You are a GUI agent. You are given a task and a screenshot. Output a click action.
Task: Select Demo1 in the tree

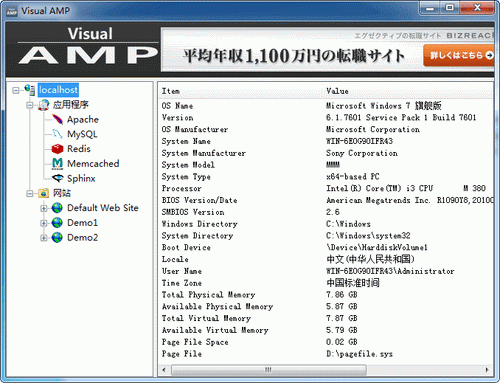(x=82, y=223)
